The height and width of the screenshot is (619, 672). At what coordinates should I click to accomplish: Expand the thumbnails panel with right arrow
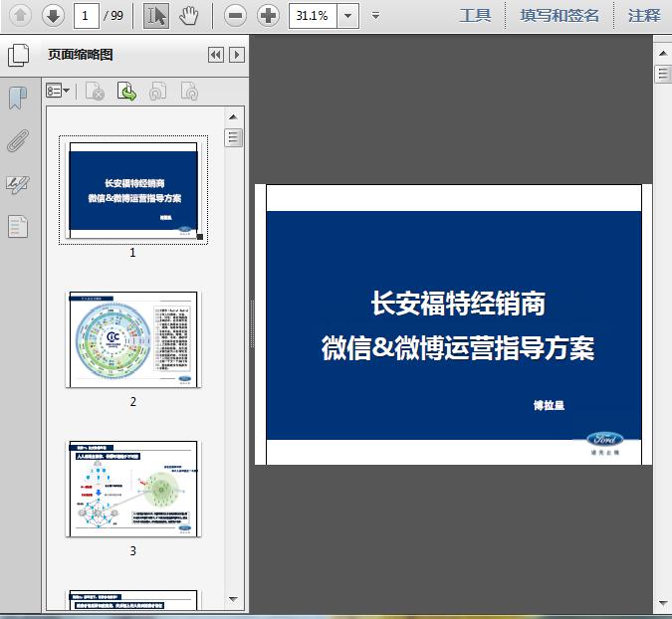[x=237, y=55]
